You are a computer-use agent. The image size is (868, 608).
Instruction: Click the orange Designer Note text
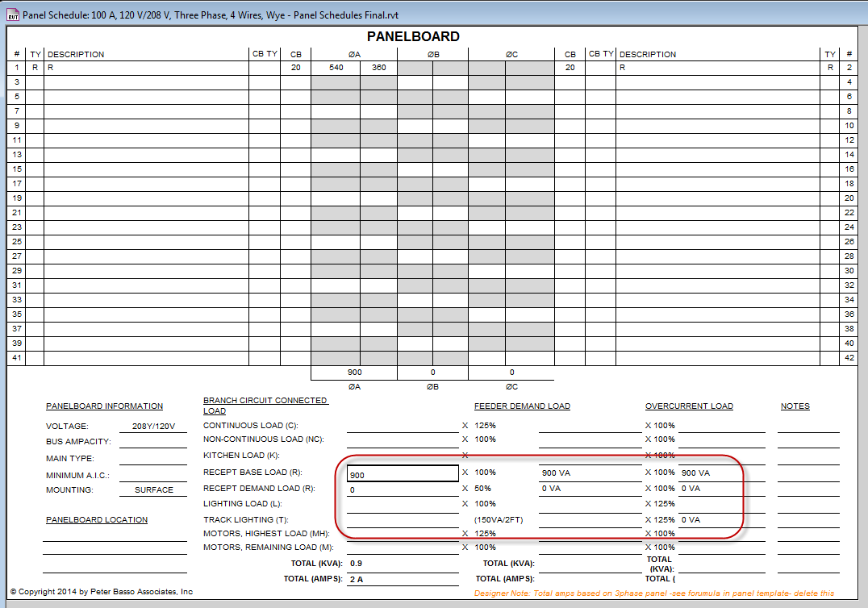click(x=655, y=593)
